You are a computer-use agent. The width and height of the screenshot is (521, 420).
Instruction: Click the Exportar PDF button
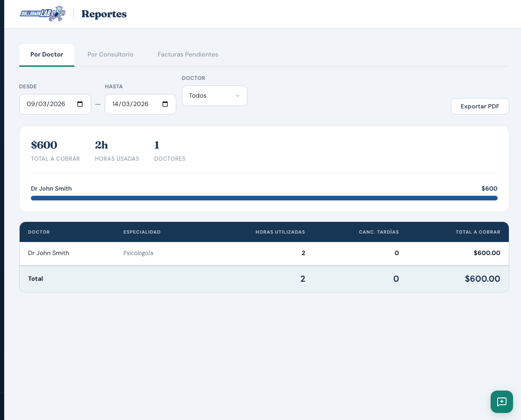pyautogui.click(x=480, y=106)
